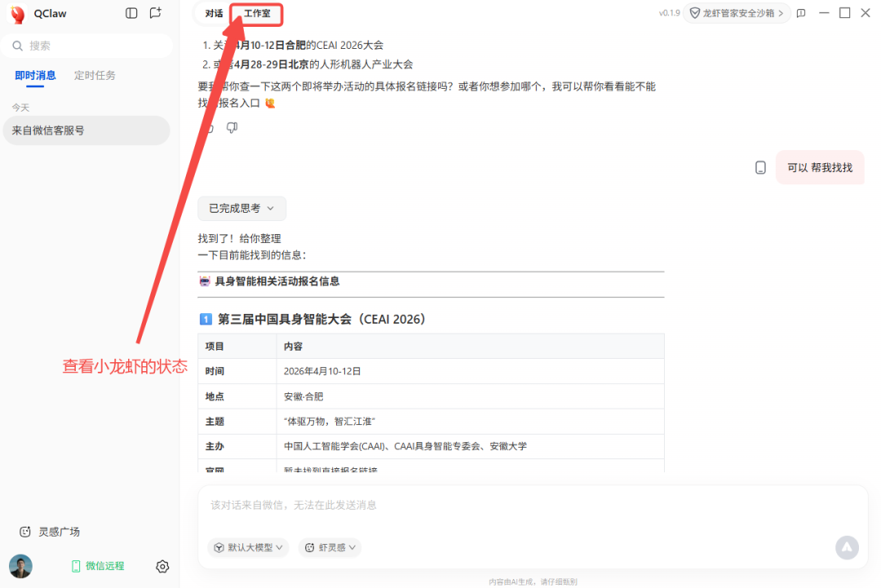Click the phone icon beside the quick reply
The height and width of the screenshot is (588, 881).
[760, 167]
